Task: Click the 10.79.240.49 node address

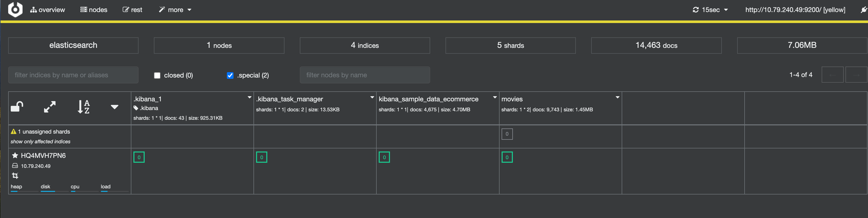Action: point(36,166)
